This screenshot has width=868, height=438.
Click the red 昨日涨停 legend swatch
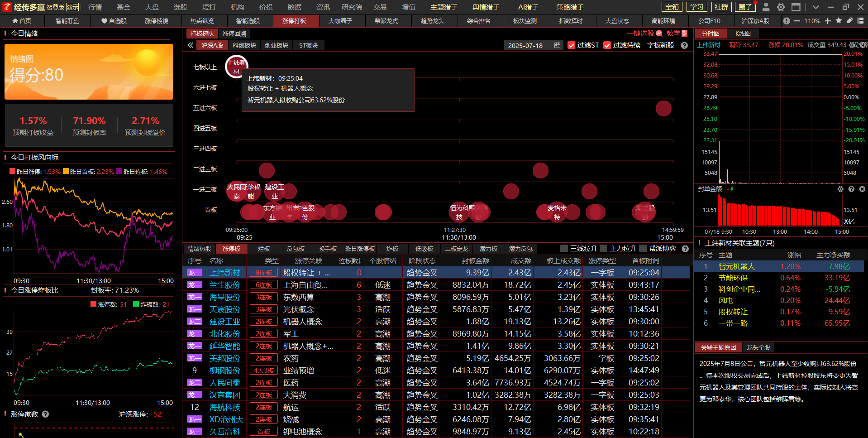[x=13, y=171]
